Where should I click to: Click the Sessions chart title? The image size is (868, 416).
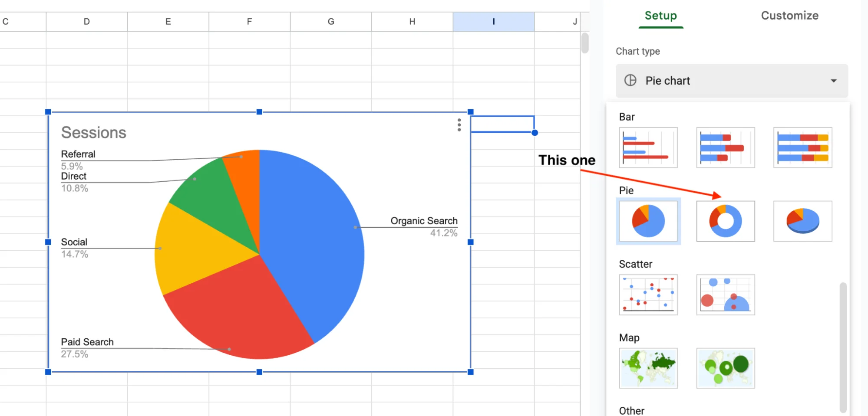[93, 132]
